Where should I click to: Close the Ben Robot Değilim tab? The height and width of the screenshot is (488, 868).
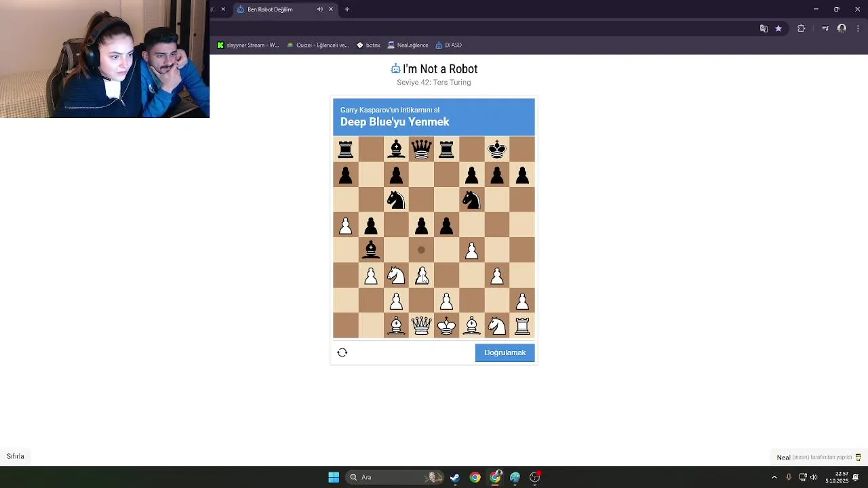(x=331, y=9)
